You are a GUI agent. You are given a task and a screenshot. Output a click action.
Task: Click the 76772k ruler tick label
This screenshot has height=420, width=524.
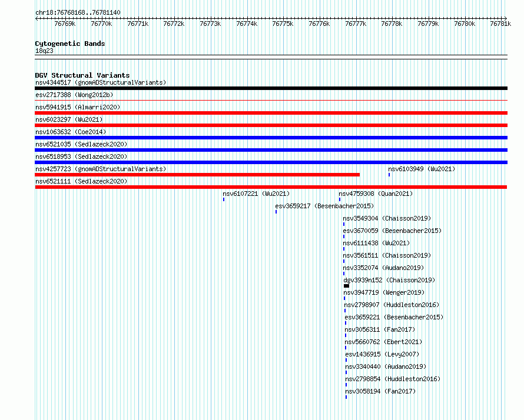pyautogui.click(x=174, y=24)
